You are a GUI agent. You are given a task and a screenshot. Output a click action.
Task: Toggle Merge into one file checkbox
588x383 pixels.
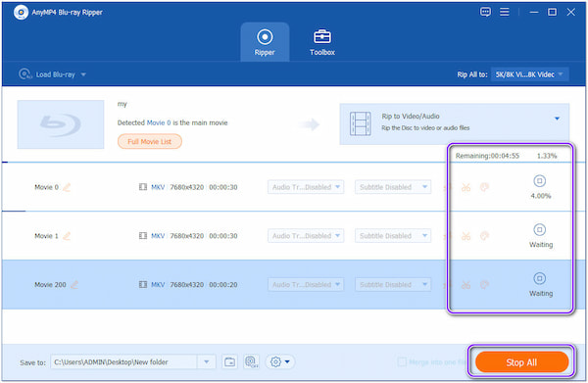pos(402,362)
